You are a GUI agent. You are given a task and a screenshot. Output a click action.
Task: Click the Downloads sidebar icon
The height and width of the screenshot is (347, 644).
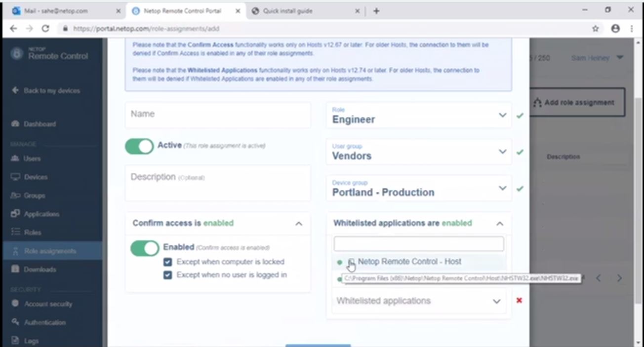pos(15,270)
